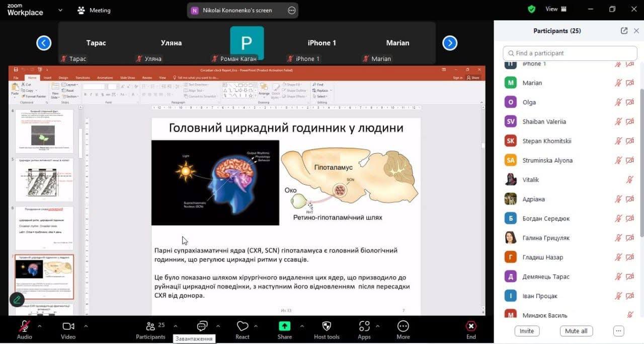Image resolution: width=644 pixels, height=344 pixels.
Task: Open the Chat icon in toolbar
Action: (202, 326)
